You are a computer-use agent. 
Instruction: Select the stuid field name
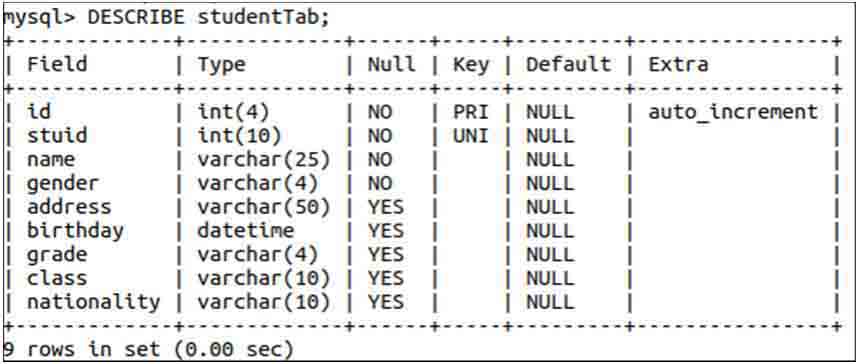pyautogui.click(x=57, y=135)
